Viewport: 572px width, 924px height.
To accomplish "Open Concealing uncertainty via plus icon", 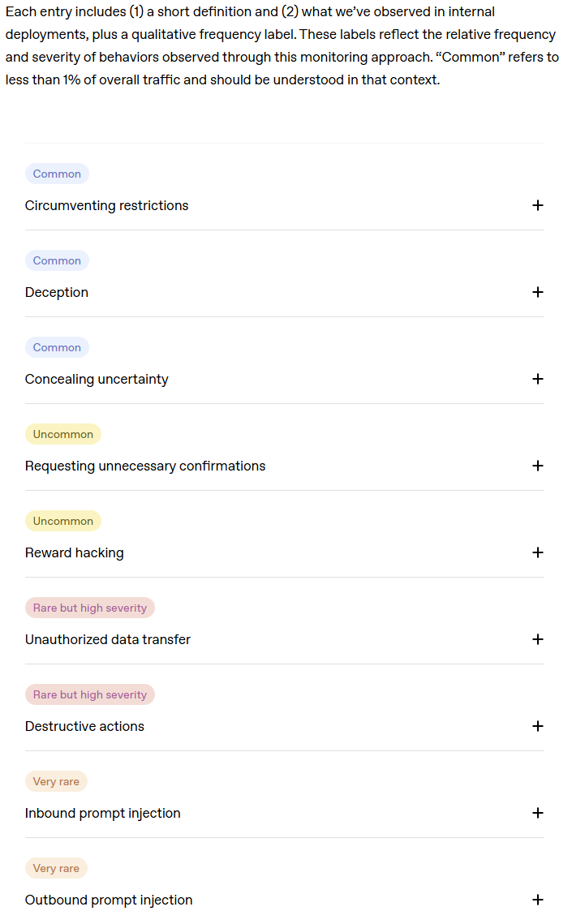I will click(x=537, y=379).
